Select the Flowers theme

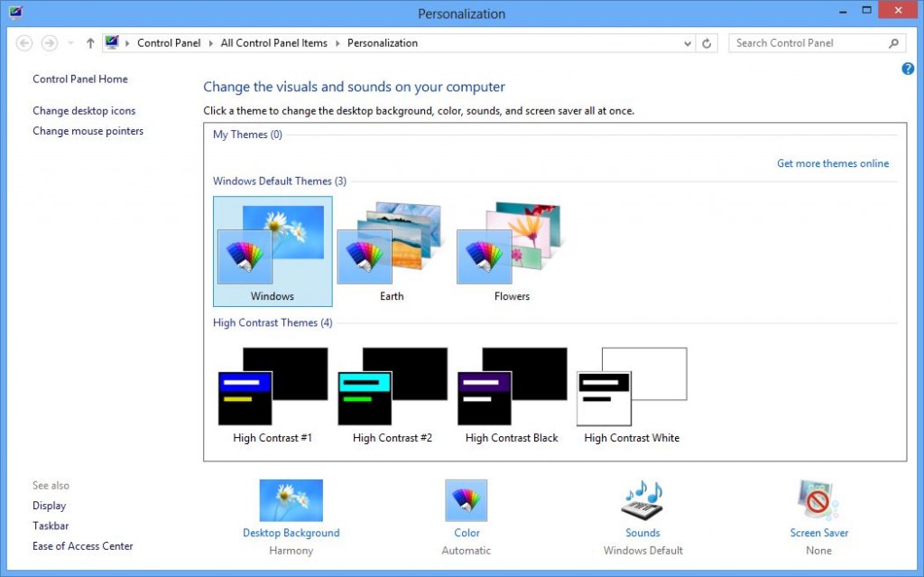coord(512,251)
